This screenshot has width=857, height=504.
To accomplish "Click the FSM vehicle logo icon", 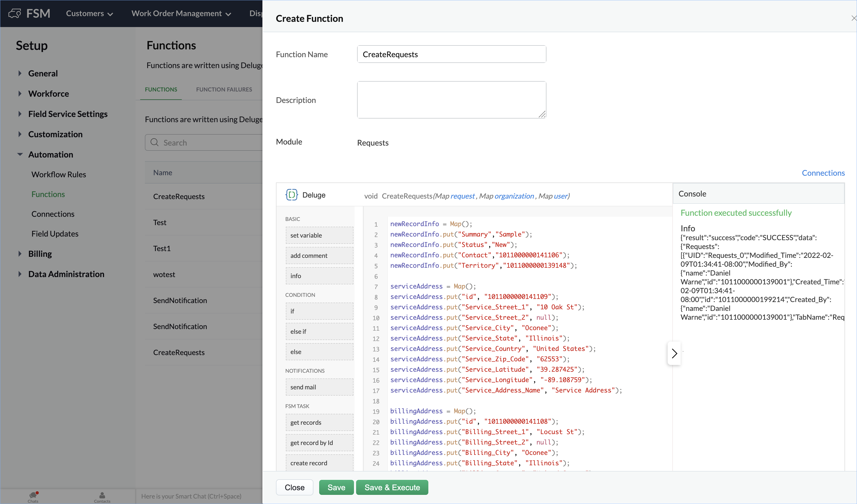I will coord(15,14).
